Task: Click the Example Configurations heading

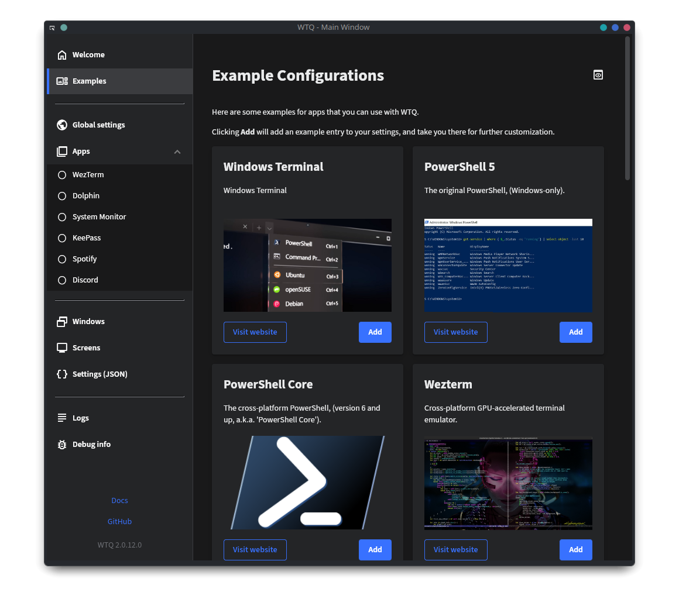Action: coord(298,75)
